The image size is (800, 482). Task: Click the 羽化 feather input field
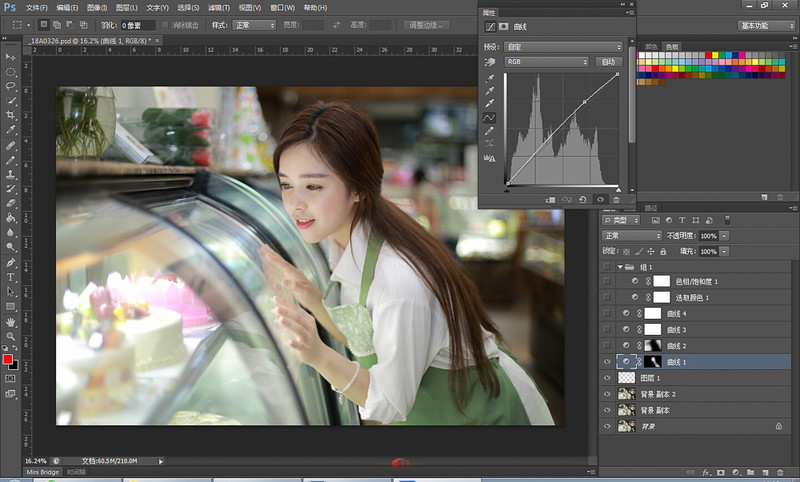point(138,25)
